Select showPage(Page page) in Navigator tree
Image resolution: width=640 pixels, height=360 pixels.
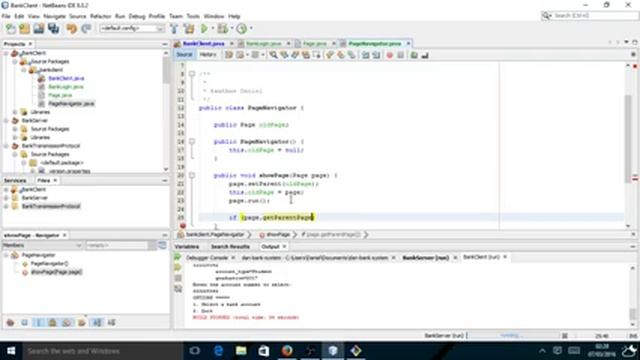point(56,272)
